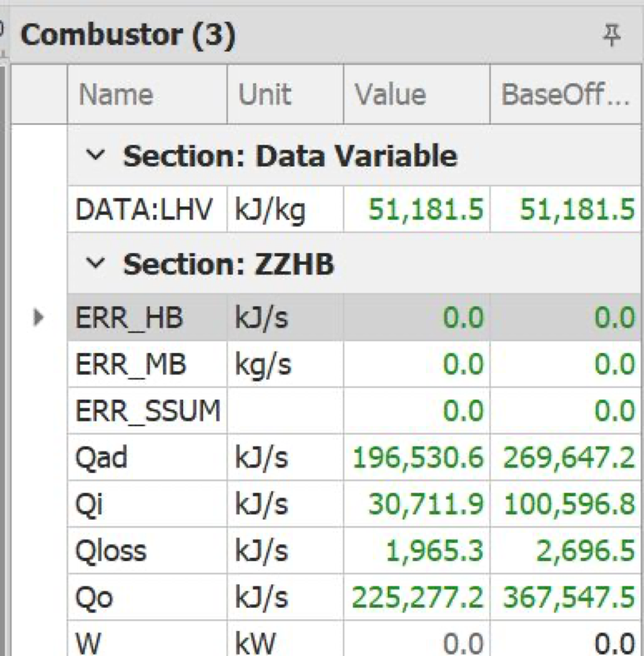This screenshot has width=644, height=656.
Task: Click the BaseOff... column header
Action: tap(566, 94)
